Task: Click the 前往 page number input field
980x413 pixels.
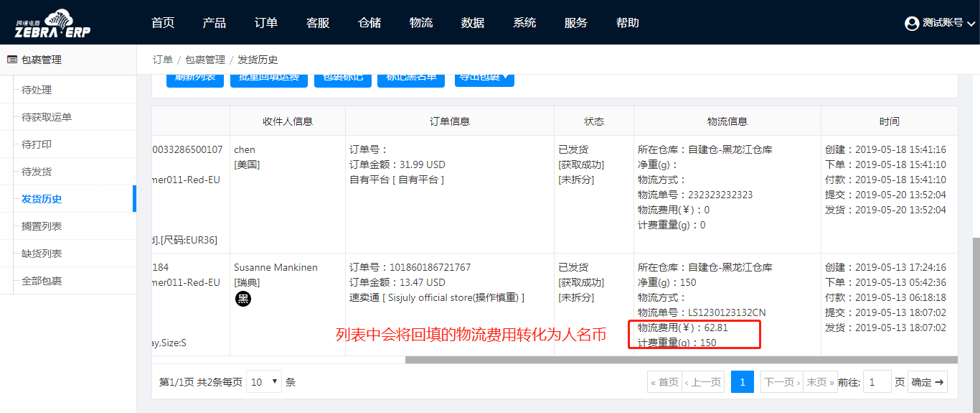Action: (x=877, y=382)
